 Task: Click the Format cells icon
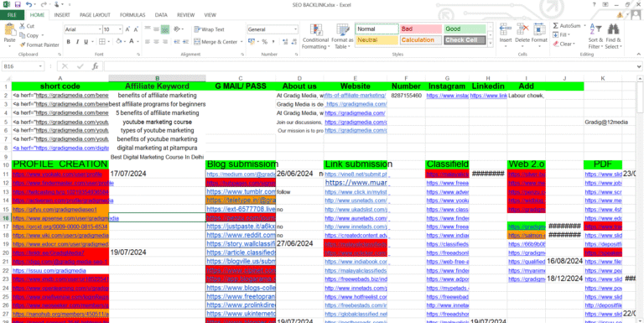(539, 29)
